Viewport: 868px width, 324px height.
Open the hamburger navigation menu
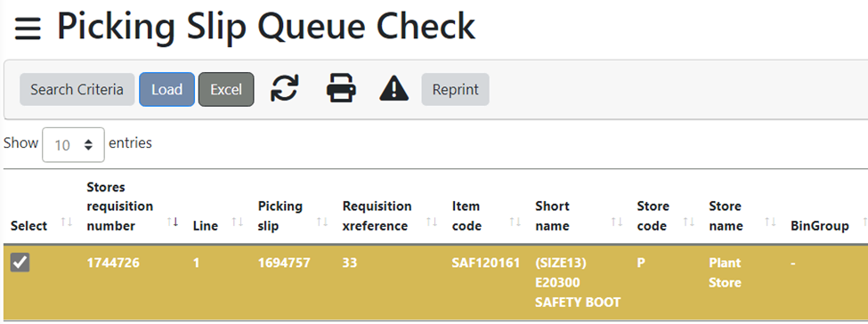28,28
